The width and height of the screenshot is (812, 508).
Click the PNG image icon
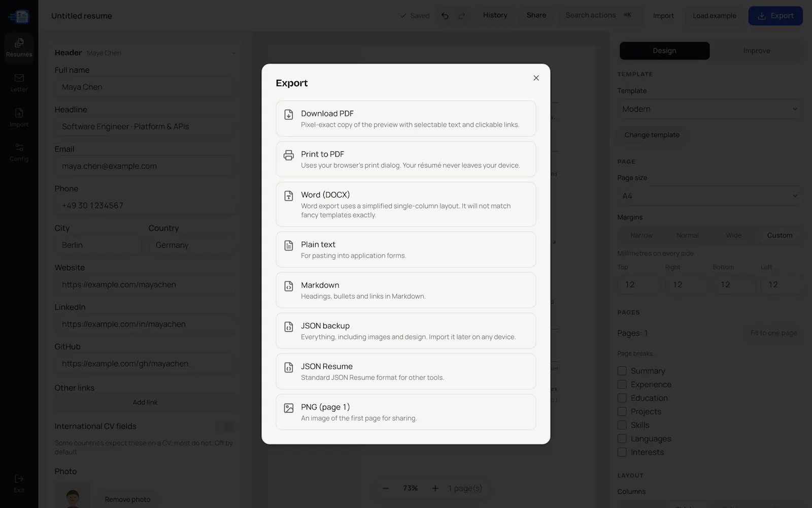[x=289, y=408]
